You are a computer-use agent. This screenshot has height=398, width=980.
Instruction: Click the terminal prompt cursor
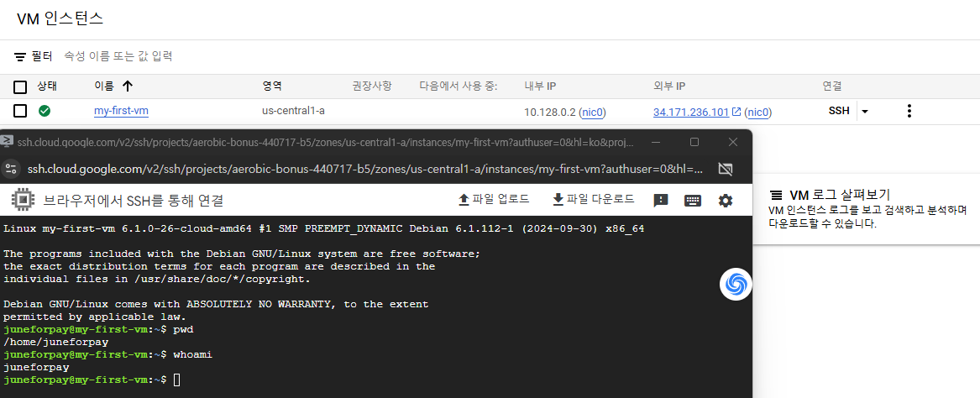point(177,380)
